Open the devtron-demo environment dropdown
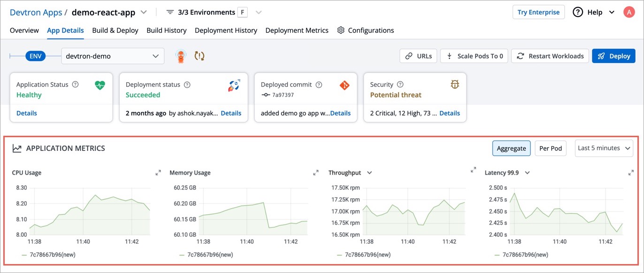Image resolution: width=644 pixels, height=273 pixels. [113, 56]
